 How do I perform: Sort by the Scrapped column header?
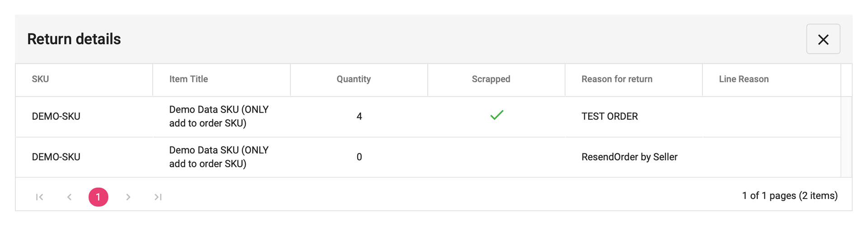coord(491,79)
